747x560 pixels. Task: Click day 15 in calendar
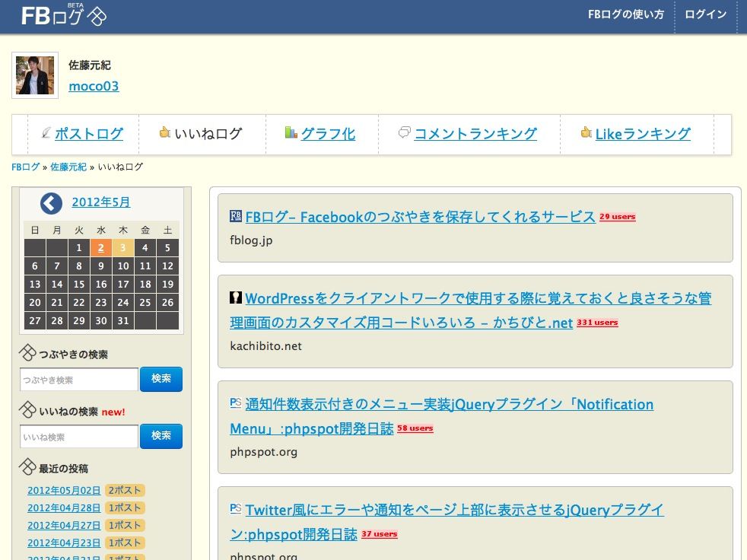(79, 284)
